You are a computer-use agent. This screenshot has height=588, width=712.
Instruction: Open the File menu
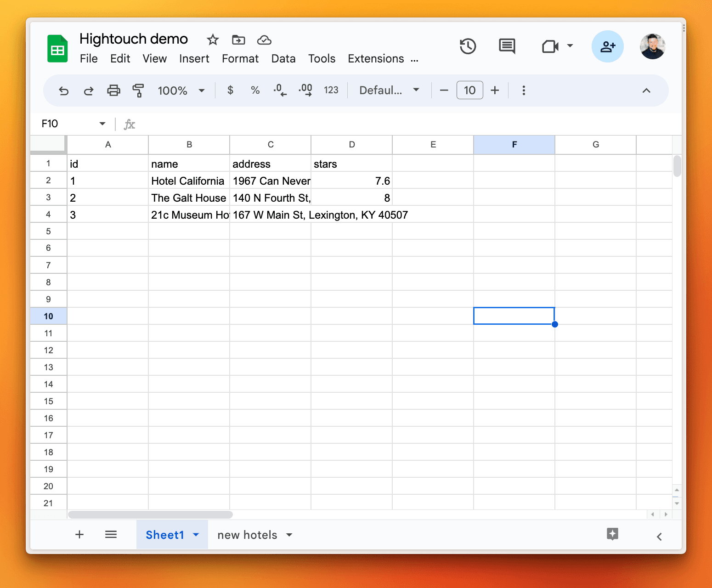click(89, 59)
